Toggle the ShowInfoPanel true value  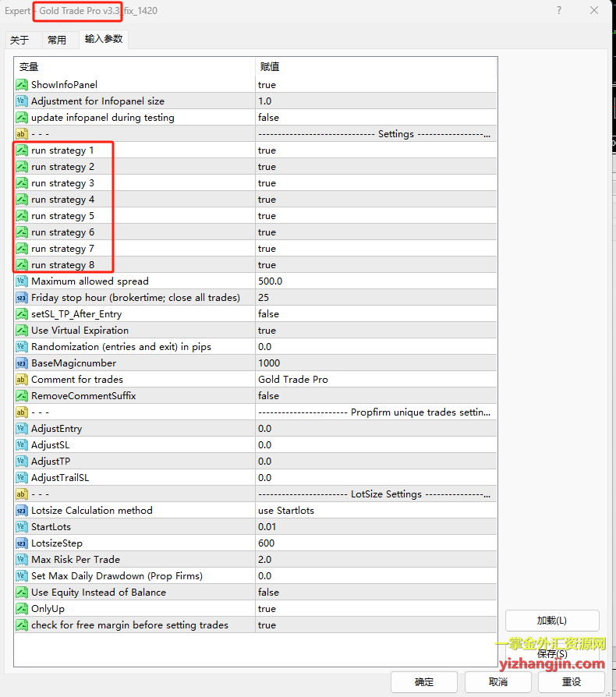(376, 84)
